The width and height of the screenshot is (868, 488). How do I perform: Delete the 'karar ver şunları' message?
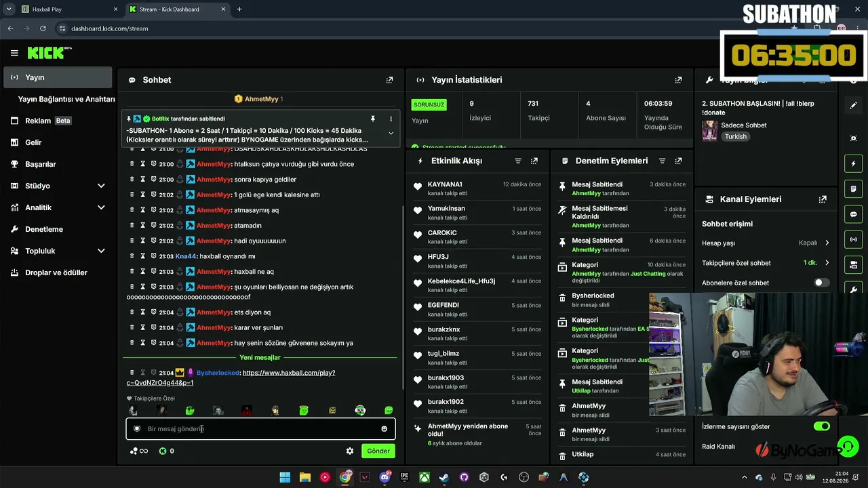coord(132,328)
